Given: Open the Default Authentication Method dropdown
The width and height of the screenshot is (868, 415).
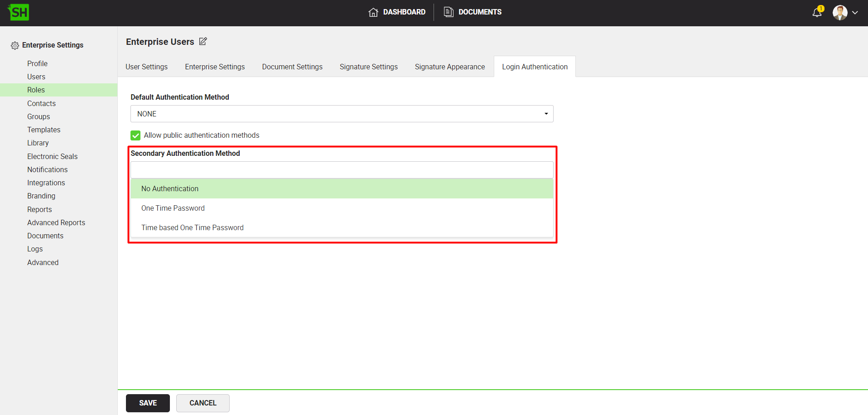Looking at the screenshot, I should [x=342, y=114].
